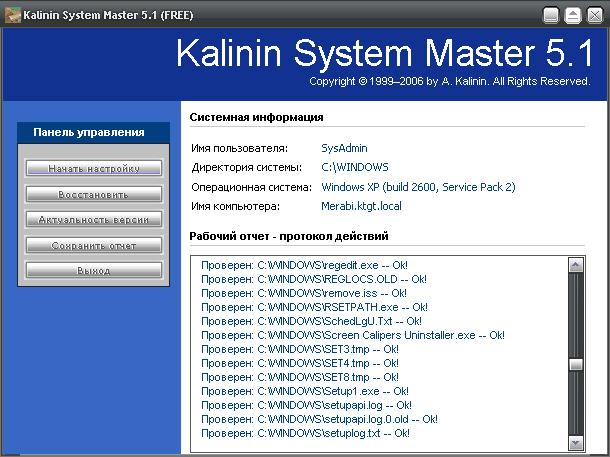Click the copyright notice text
This screenshot has width=610, height=457.
click(450, 81)
